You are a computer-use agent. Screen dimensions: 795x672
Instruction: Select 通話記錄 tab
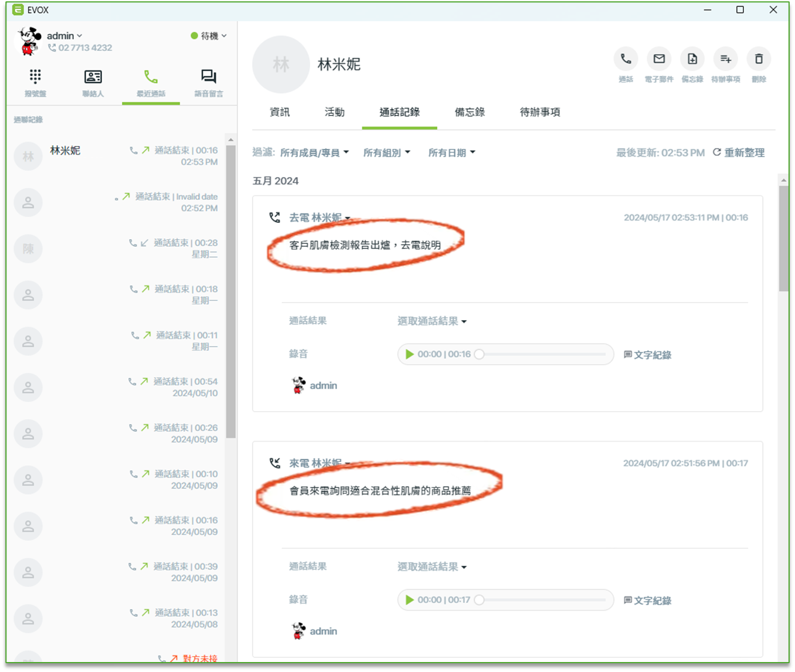[399, 112]
